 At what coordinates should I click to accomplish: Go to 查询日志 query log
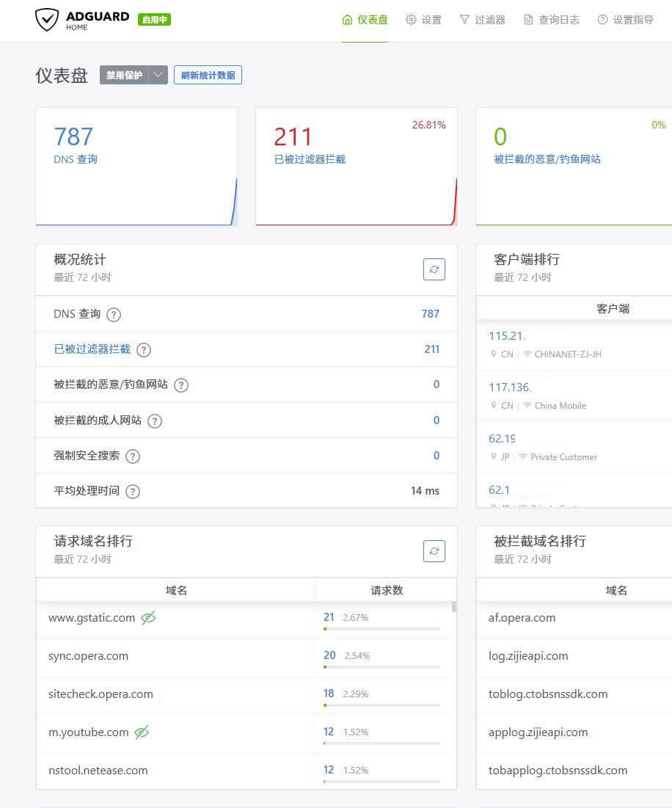tap(552, 20)
